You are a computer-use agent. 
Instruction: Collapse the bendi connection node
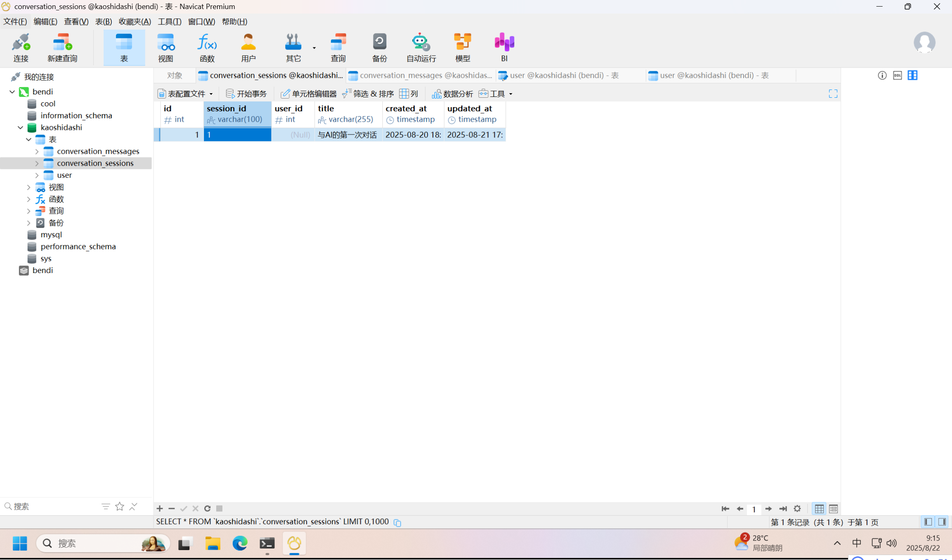12,92
